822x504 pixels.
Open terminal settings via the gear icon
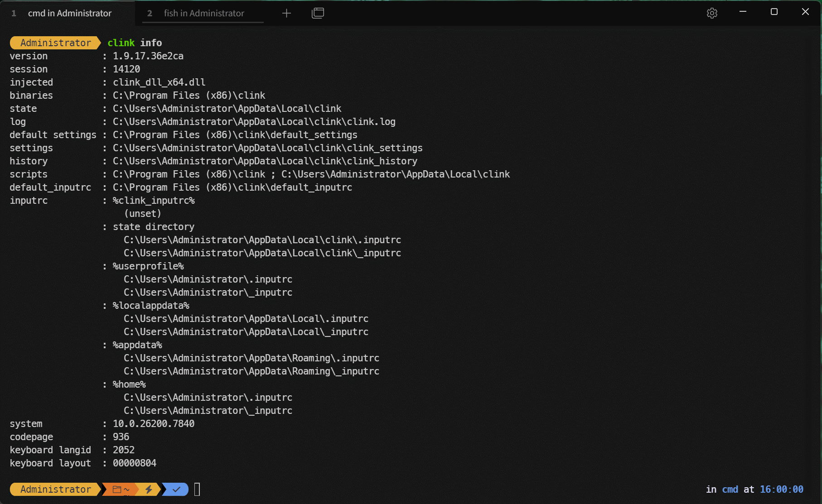point(711,14)
